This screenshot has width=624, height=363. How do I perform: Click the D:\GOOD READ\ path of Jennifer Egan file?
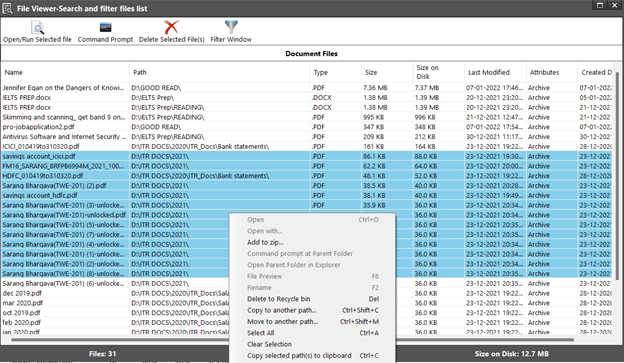pos(156,88)
